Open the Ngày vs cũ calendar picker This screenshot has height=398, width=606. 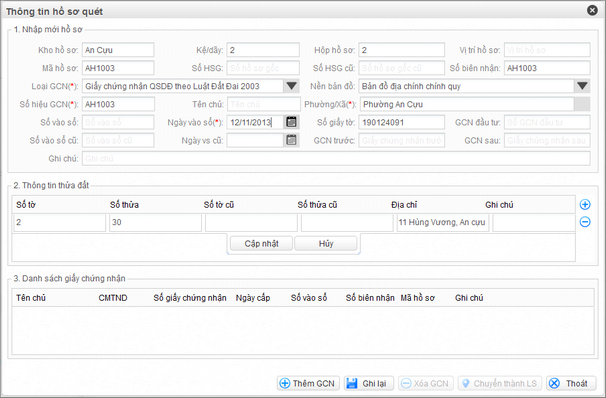coord(291,140)
